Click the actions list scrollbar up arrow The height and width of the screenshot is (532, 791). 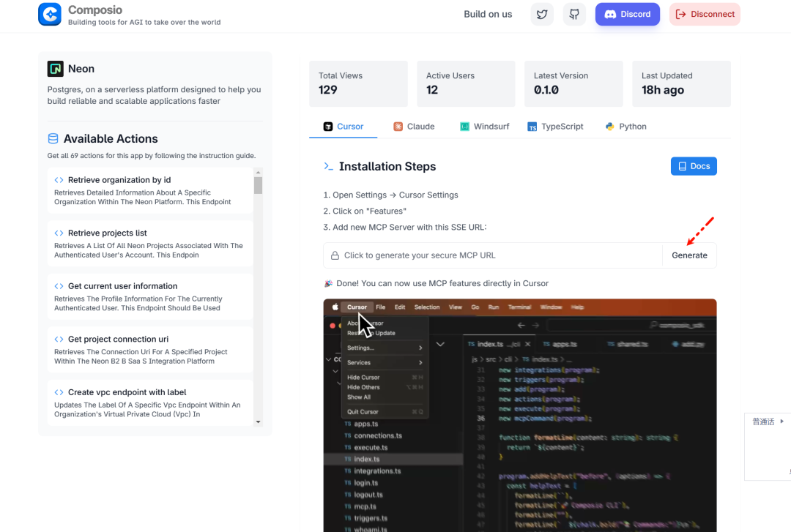(259, 173)
